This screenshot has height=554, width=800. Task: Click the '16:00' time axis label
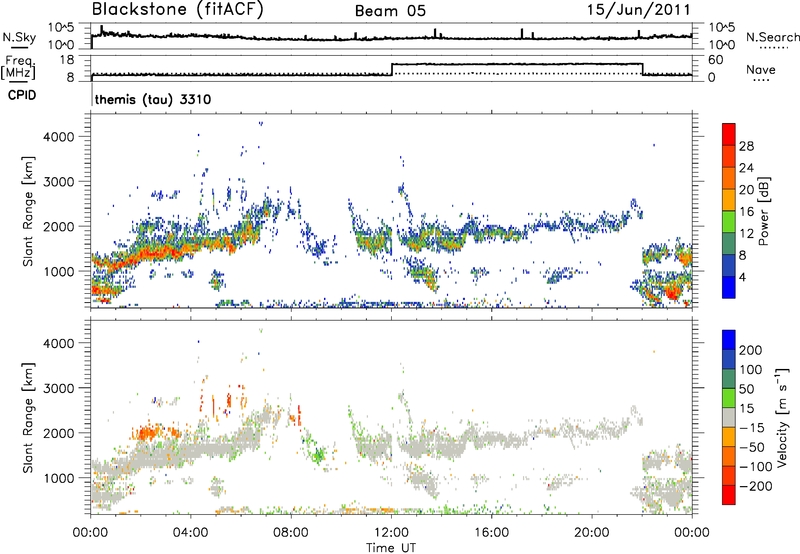pyautogui.click(x=491, y=533)
